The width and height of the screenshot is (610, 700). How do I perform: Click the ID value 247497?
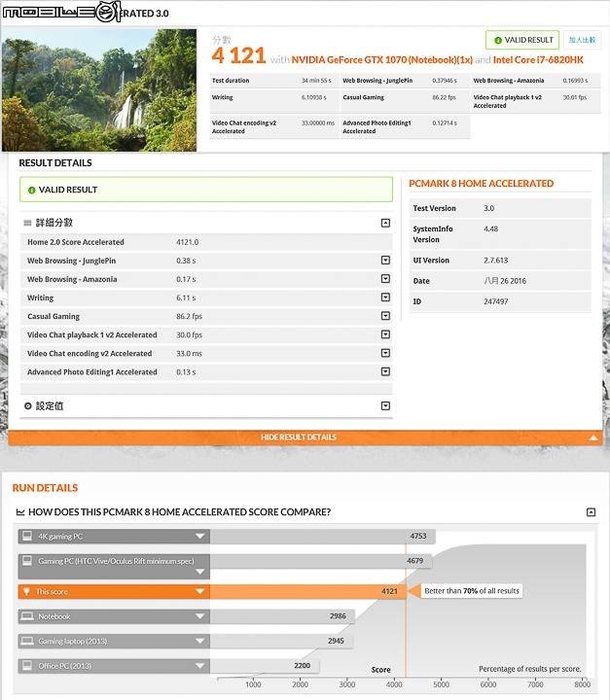point(495,301)
